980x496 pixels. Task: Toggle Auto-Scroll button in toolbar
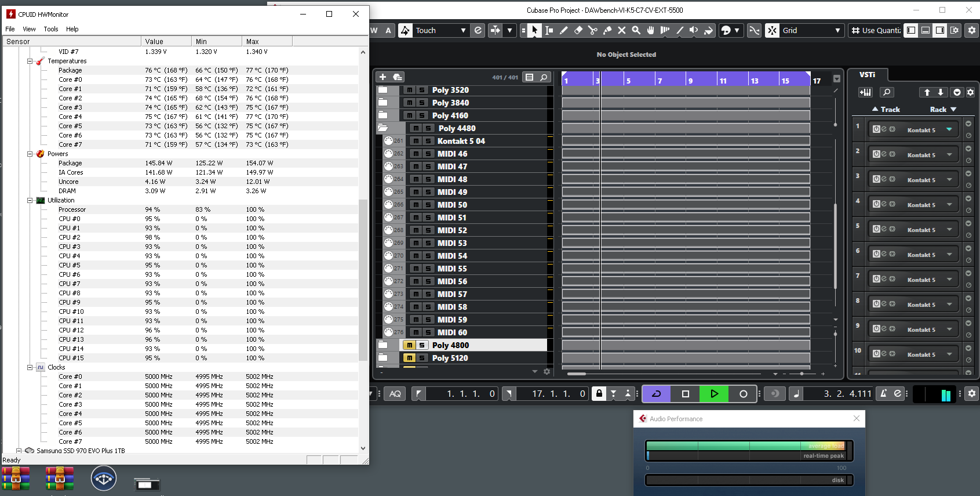tap(496, 30)
